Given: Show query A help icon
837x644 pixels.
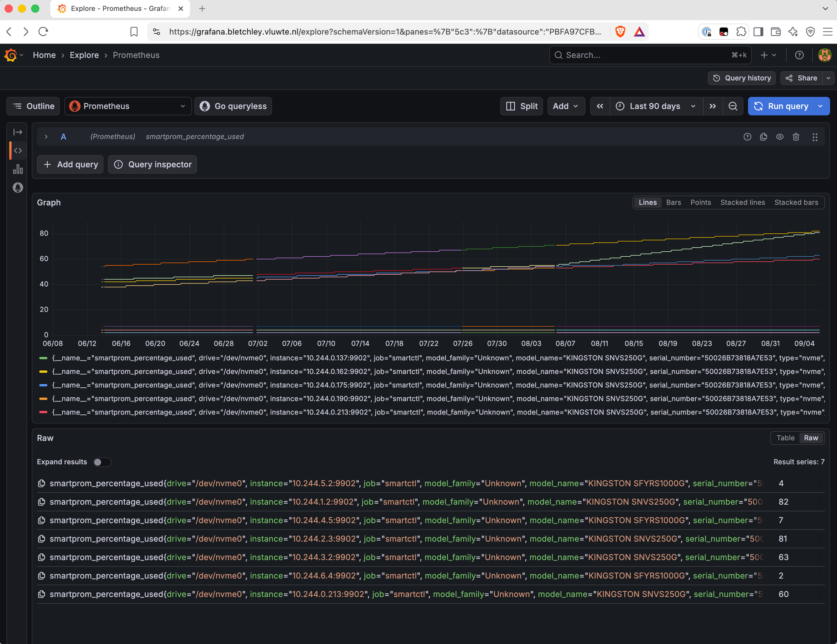Looking at the screenshot, I should (x=747, y=137).
